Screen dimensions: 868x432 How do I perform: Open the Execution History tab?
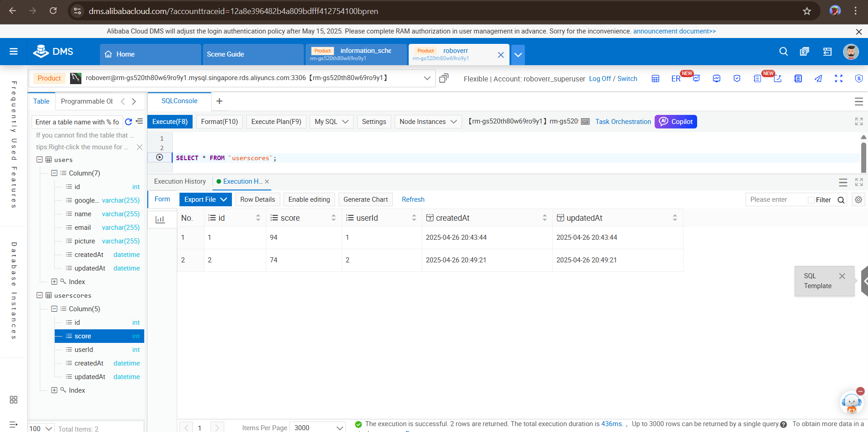[180, 181]
